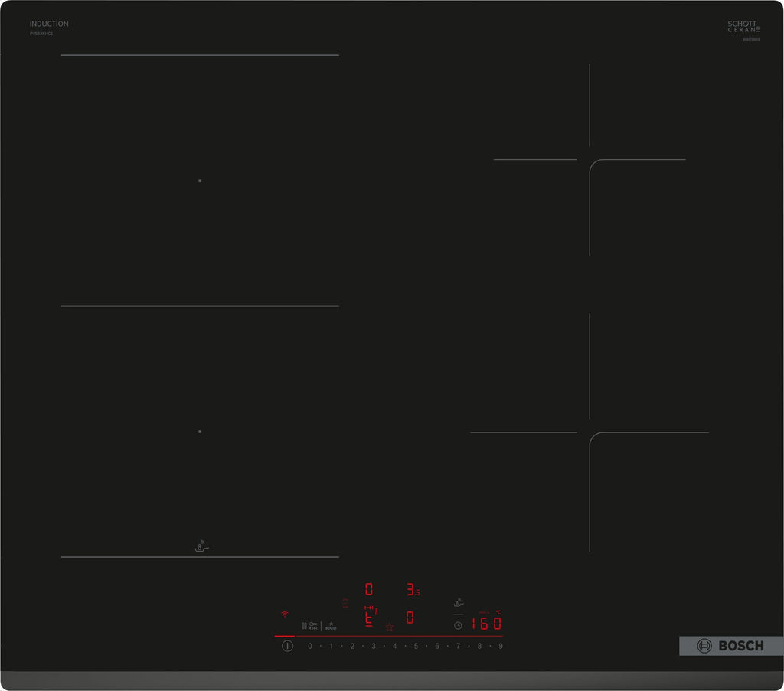Tap the move-mode arrow indicator above the lower-left display
Image resolution: width=784 pixels, height=691 pixels.
click(x=369, y=608)
